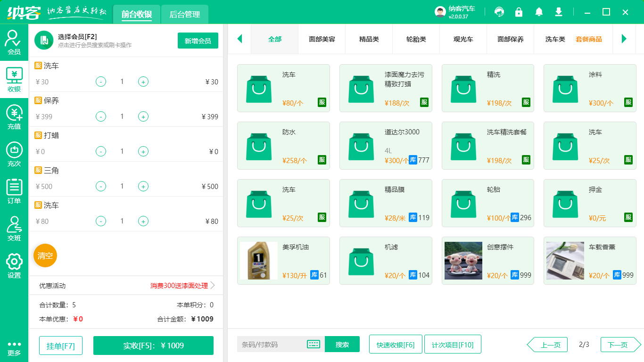Open the 订单 orders sidebar icon

pos(14,191)
